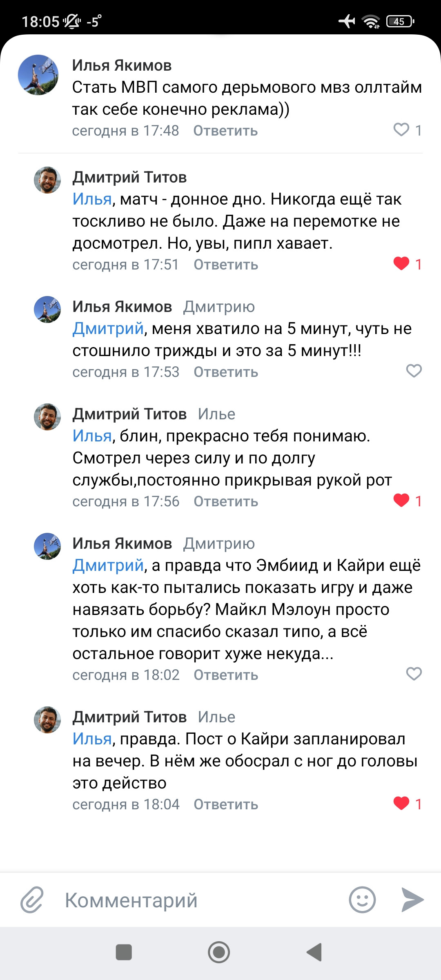Tap Илья Якимов's avatar on first comment
This screenshot has height=980, width=441.
tap(38, 75)
